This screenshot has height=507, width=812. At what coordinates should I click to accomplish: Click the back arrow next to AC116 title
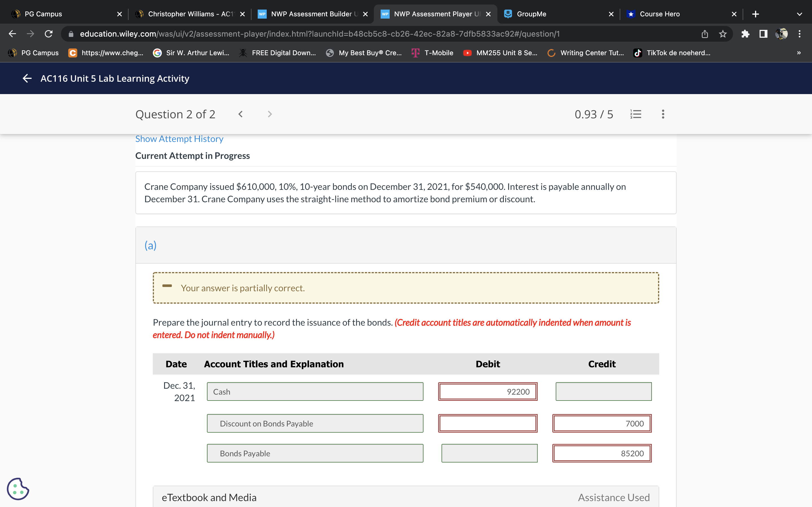[27, 79]
